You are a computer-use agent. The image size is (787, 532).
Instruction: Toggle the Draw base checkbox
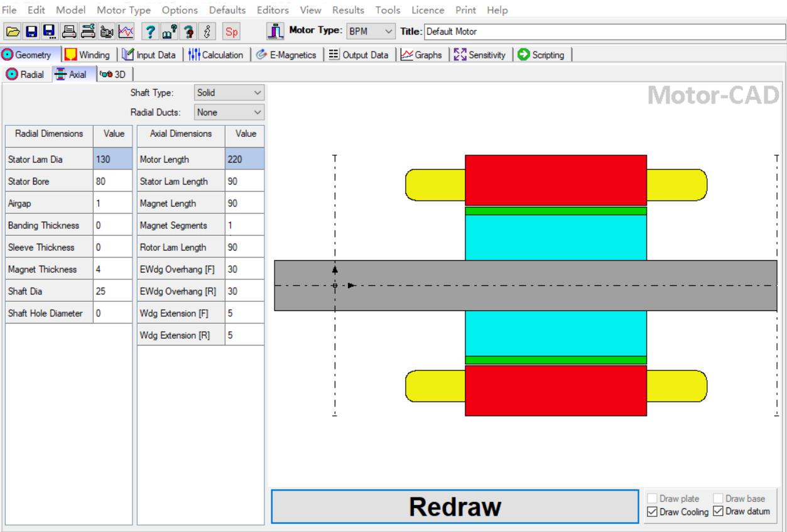pyautogui.click(x=739, y=499)
